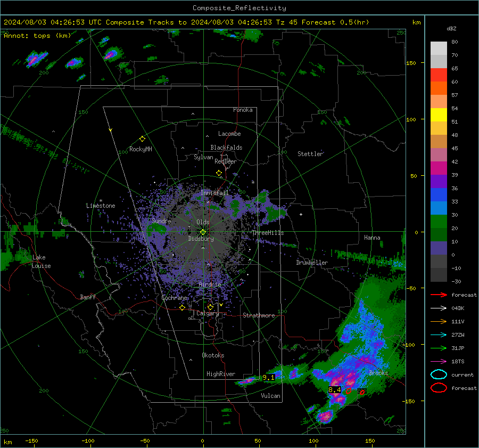479x448 pixels.
Task: Select the light gray top swatch near 80
Action: [x=439, y=48]
